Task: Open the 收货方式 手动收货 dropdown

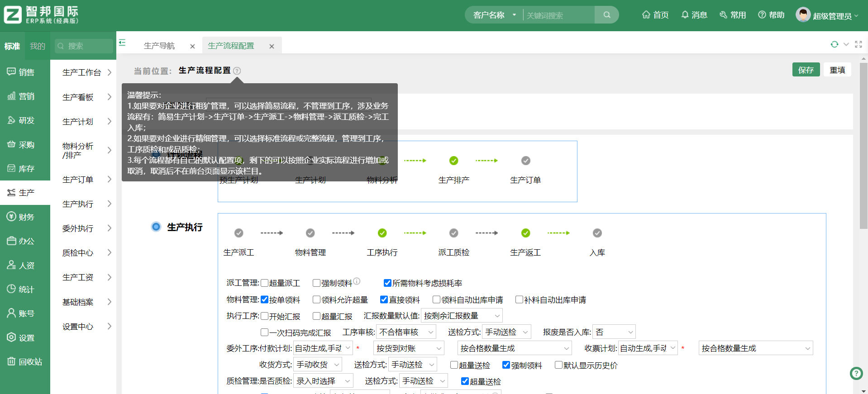Action: [318, 365]
